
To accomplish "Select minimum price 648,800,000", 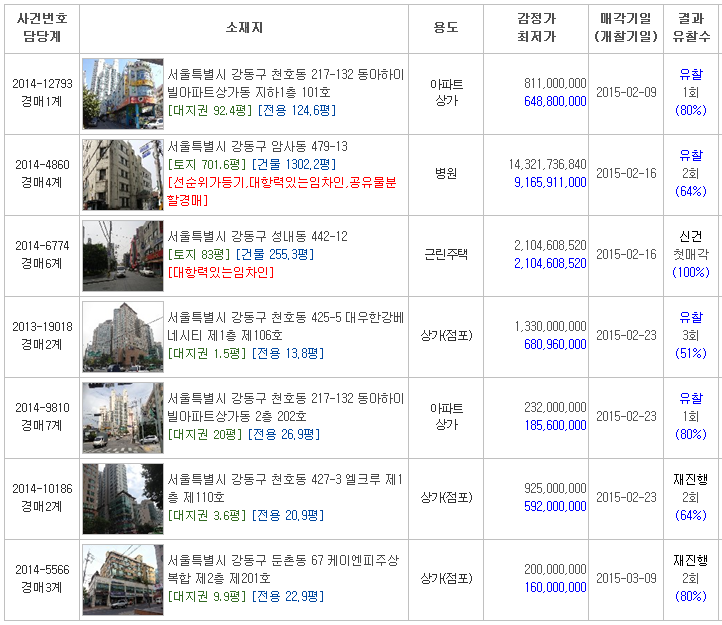I will pos(555,102).
